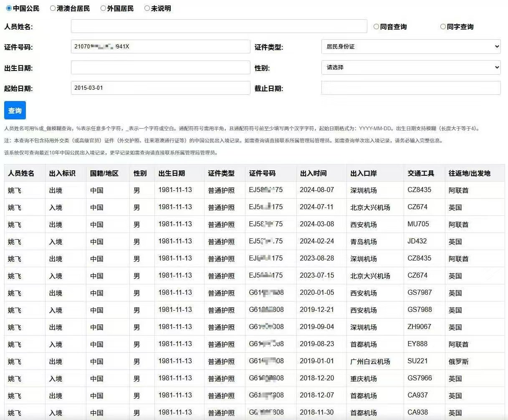
Task: Click the 出生日期 input field
Action: [160, 67]
